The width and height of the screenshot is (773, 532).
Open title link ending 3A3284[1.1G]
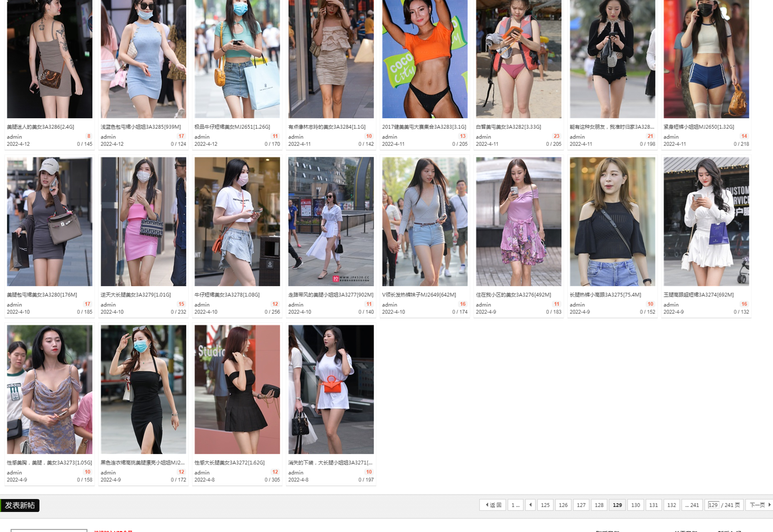327,127
